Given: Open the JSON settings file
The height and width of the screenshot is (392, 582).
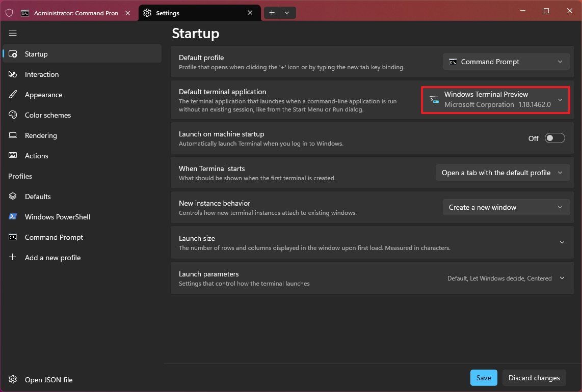Looking at the screenshot, I should [48, 380].
